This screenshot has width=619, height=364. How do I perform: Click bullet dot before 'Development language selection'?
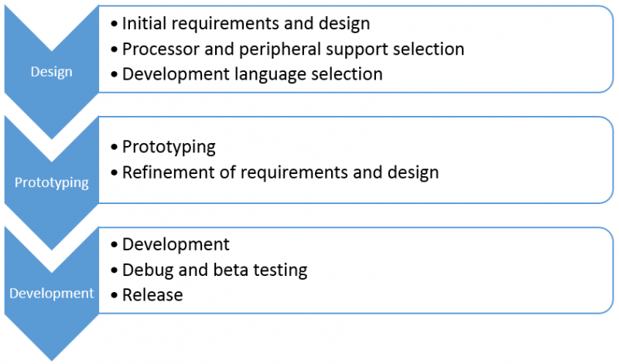point(115,75)
